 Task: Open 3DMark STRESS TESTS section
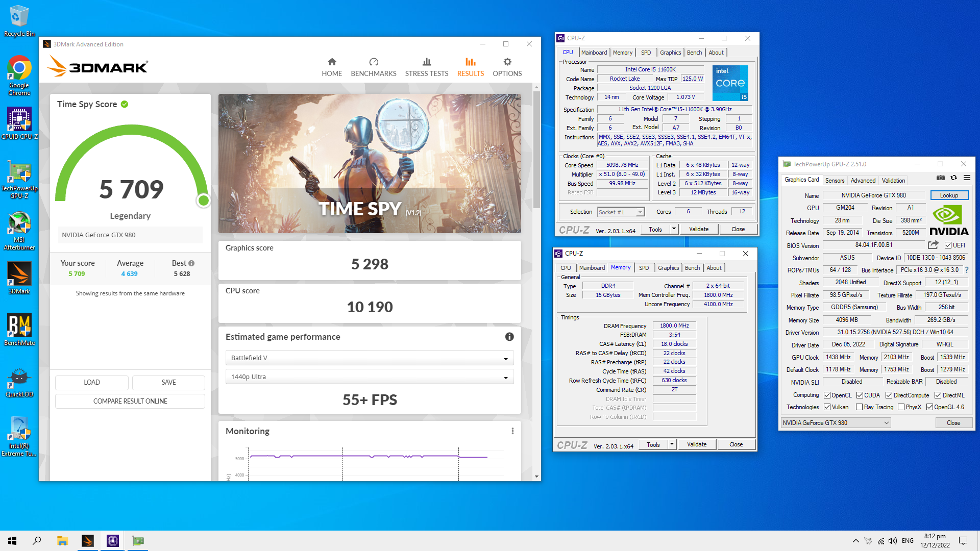coord(427,67)
